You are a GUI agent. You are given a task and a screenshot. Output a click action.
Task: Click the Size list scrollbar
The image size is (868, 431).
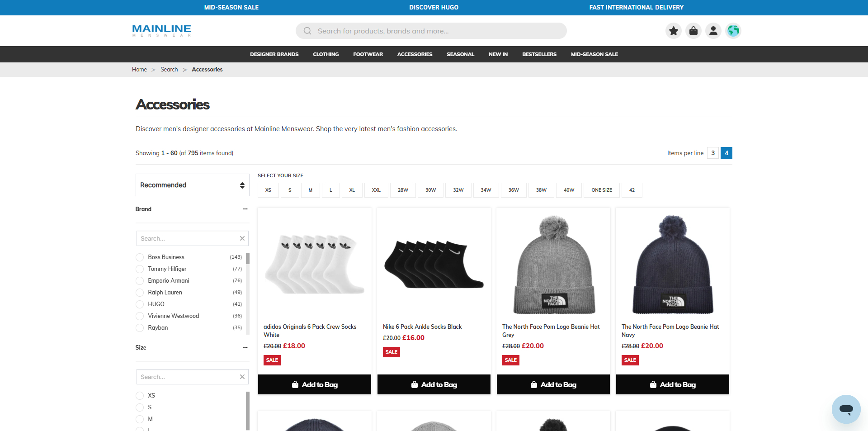(248, 411)
